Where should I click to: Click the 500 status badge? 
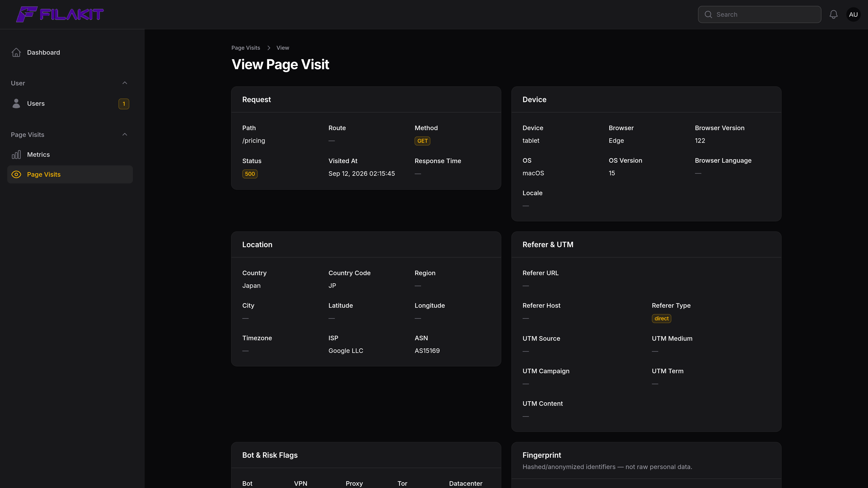click(x=250, y=174)
